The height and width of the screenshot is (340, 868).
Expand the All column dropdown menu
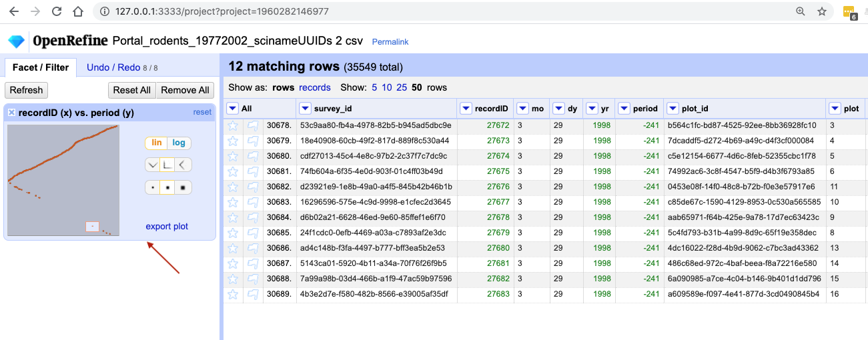[232, 109]
